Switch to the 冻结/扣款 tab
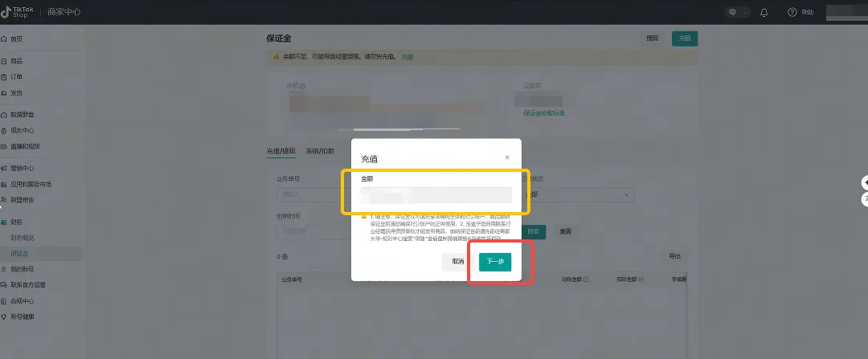The width and height of the screenshot is (868, 359). coord(320,151)
